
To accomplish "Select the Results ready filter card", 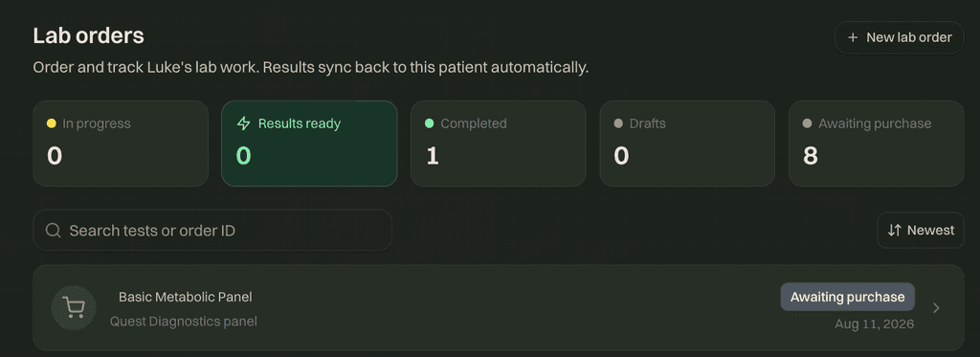I will click(309, 144).
